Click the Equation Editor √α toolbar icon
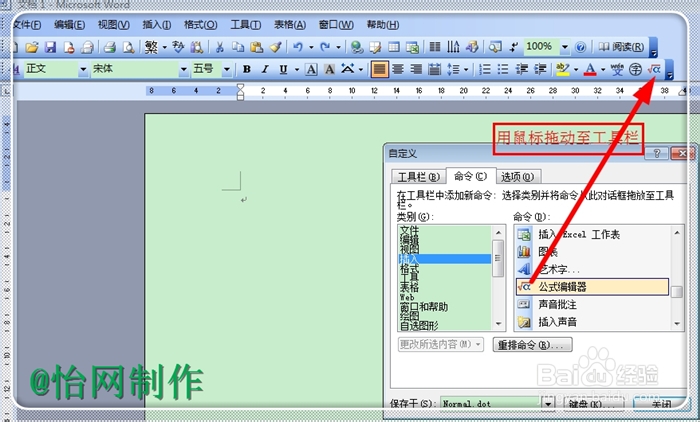700x422 pixels. [654, 69]
